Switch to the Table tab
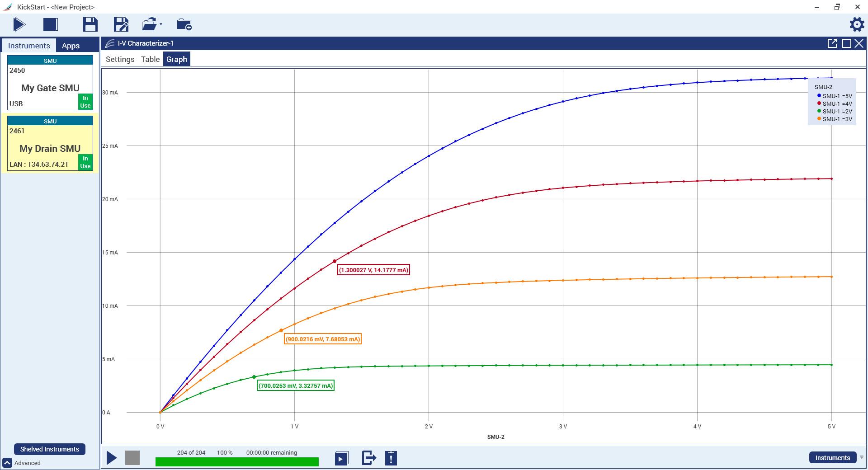Screen dimensions: 868x470 (150, 59)
